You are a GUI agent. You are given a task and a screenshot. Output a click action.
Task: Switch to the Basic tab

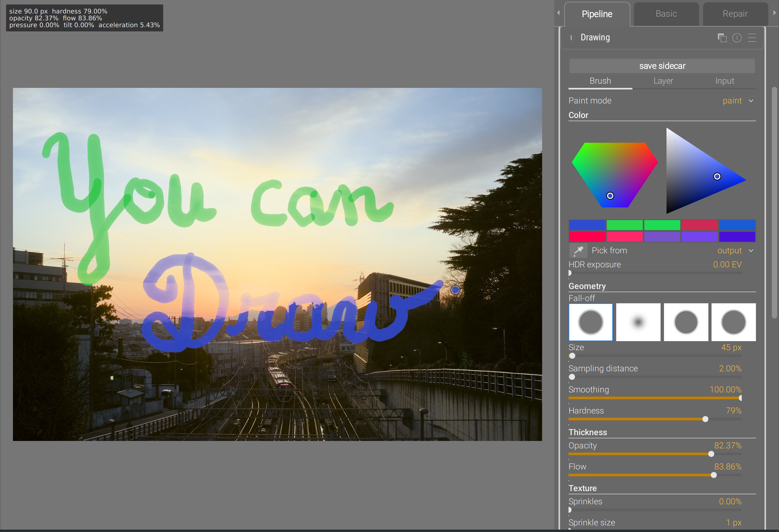(x=666, y=14)
